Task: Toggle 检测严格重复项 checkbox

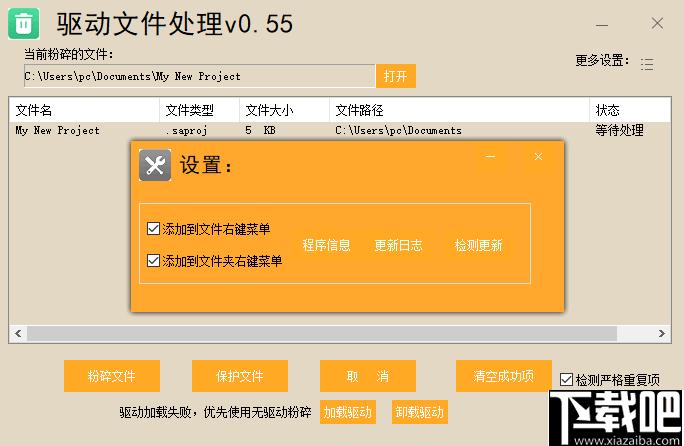Action: point(566,379)
